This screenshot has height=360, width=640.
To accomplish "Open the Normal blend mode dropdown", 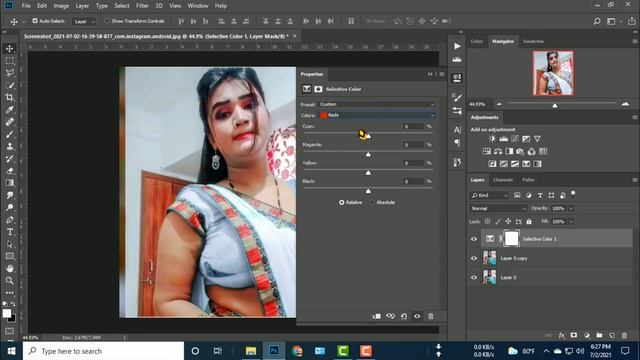I will point(498,209).
